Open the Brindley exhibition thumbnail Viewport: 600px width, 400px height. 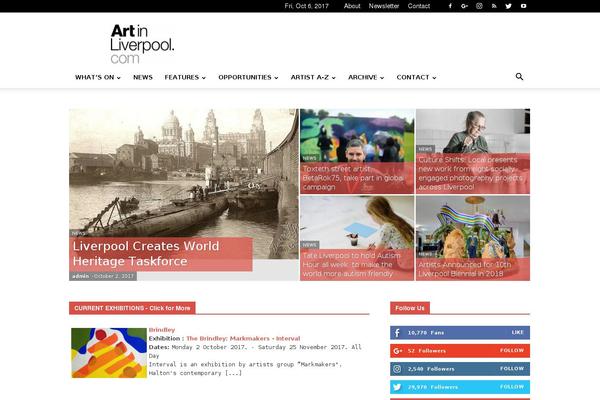pyautogui.click(x=109, y=352)
